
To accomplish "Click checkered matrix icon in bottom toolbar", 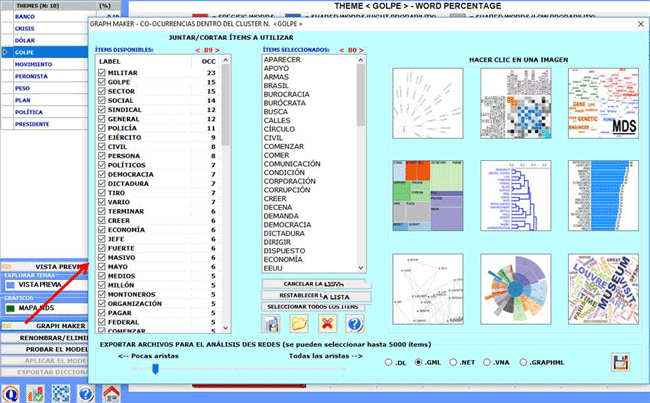I will pyautogui.click(x=61, y=393).
